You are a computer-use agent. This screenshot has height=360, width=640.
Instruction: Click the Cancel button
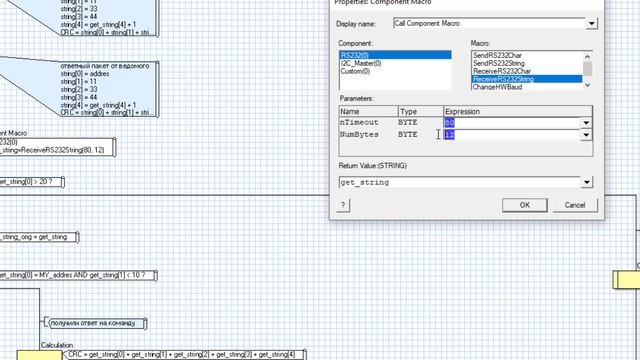(x=575, y=205)
